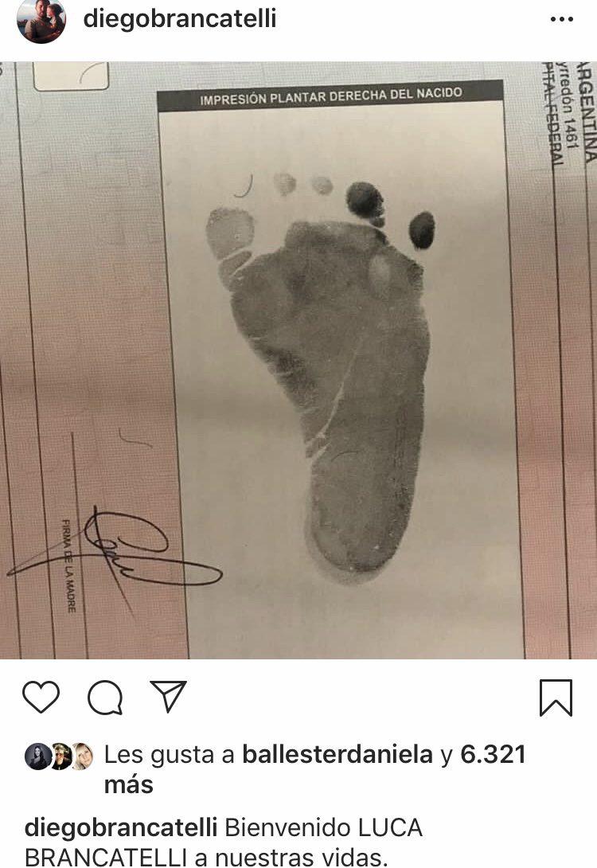View the 6.321 más likes list

tap(314, 769)
